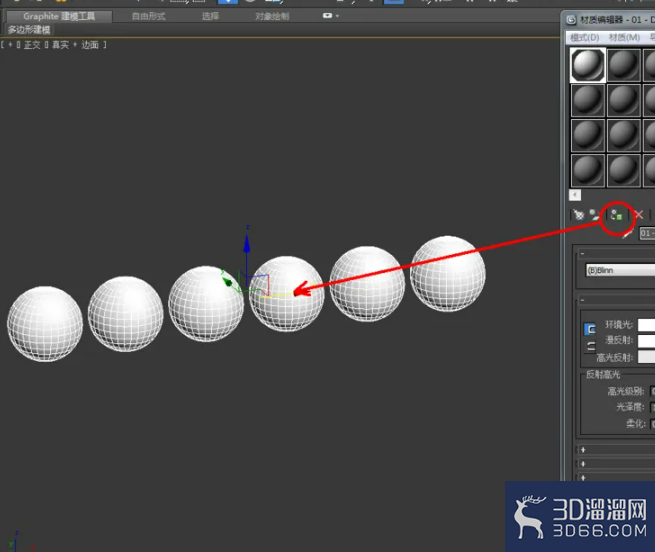Select first sample slot in fourth row
Screen dimensions: 655x552
[588, 170]
